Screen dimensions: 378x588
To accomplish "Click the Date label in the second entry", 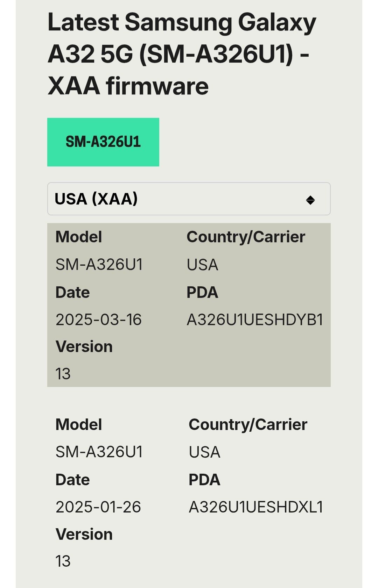I will pyautogui.click(x=72, y=479).
